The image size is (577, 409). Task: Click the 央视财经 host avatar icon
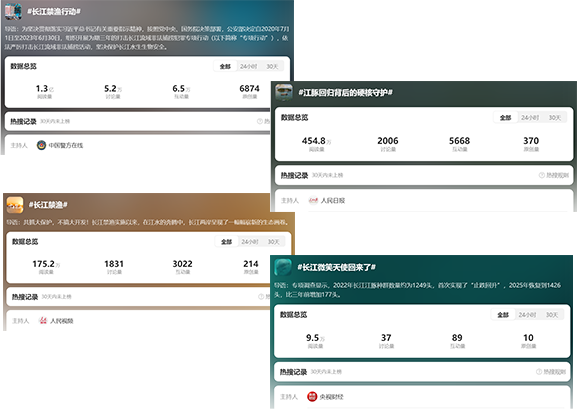312,396
